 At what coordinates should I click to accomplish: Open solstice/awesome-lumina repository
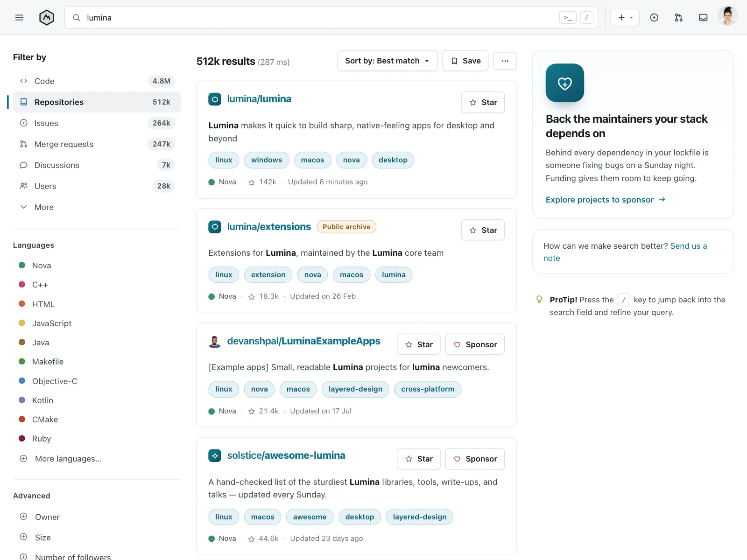(286, 455)
